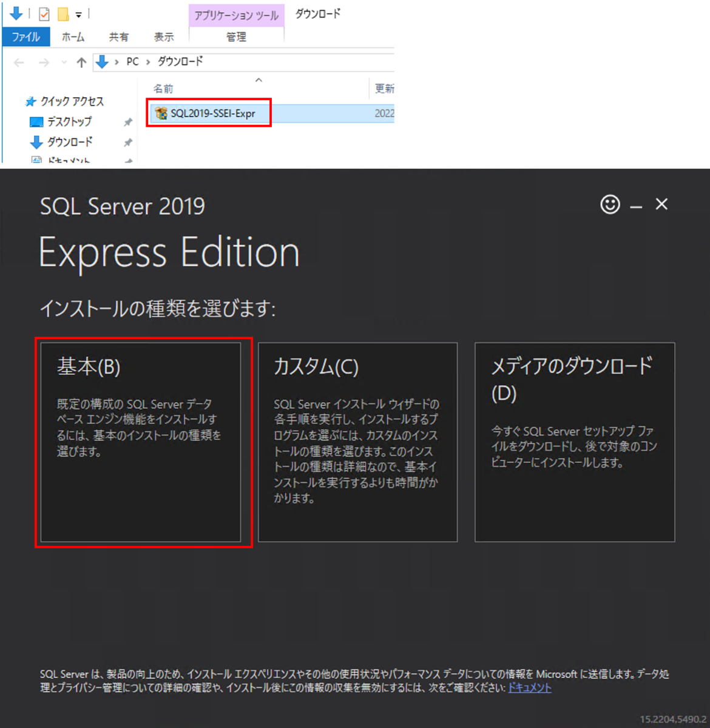Close the SQL Server installer window
The width and height of the screenshot is (710, 728).
click(x=661, y=204)
